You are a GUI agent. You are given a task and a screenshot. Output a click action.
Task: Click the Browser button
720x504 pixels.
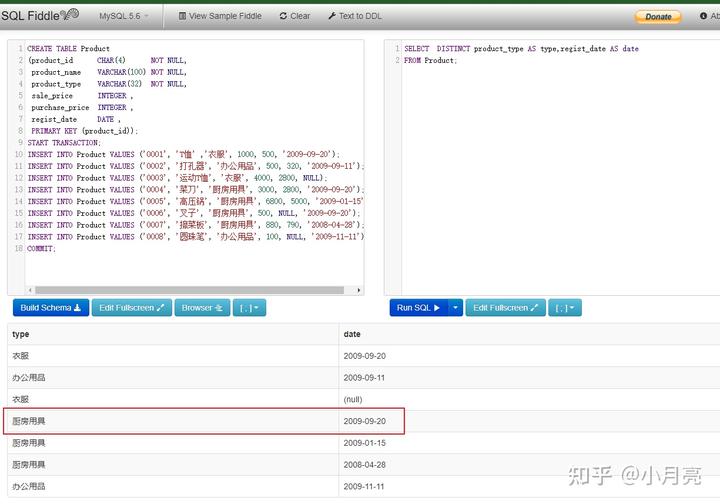tap(202, 308)
